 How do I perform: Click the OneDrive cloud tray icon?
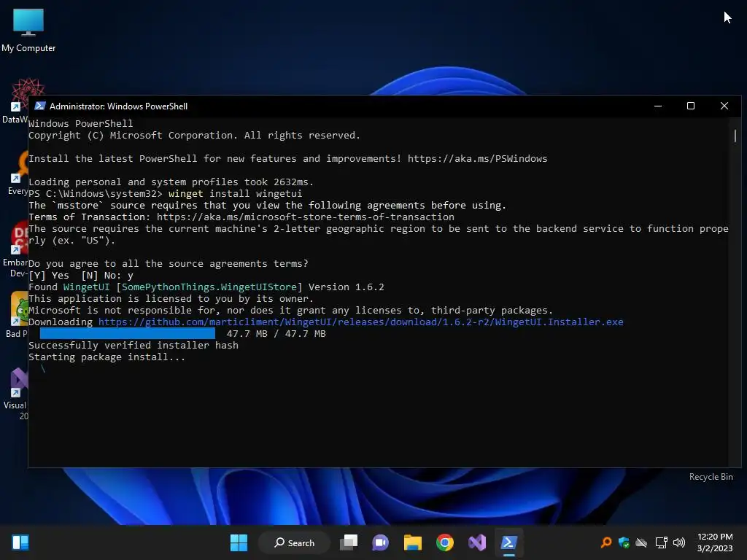tap(641, 542)
